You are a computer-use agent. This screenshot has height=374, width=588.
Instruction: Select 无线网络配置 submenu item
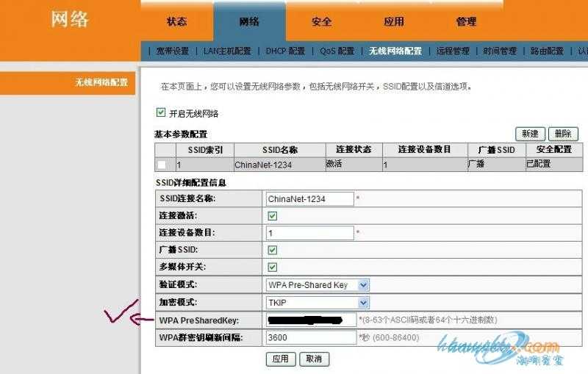[x=395, y=51]
